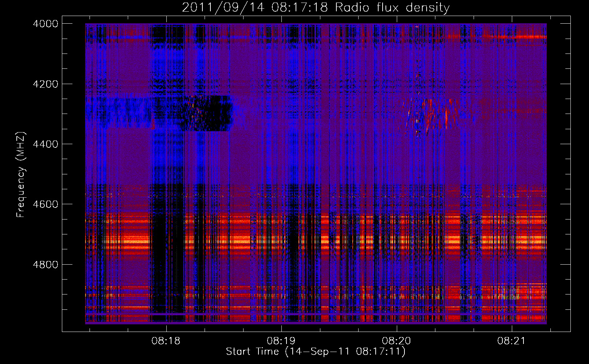
Task: Click the '4200' frequency axis label
Action: click(46, 84)
